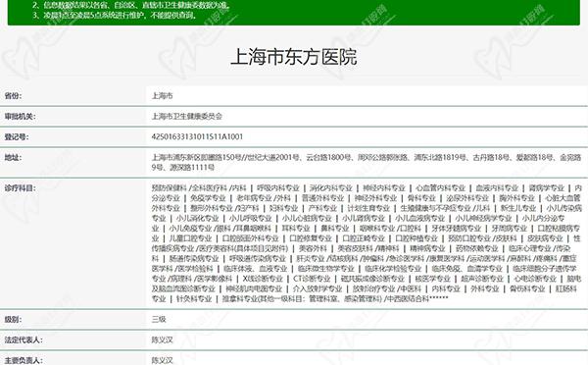
Task: Click 普通外科专业 in the specialties list
Action: pyautogui.click(x=322, y=198)
